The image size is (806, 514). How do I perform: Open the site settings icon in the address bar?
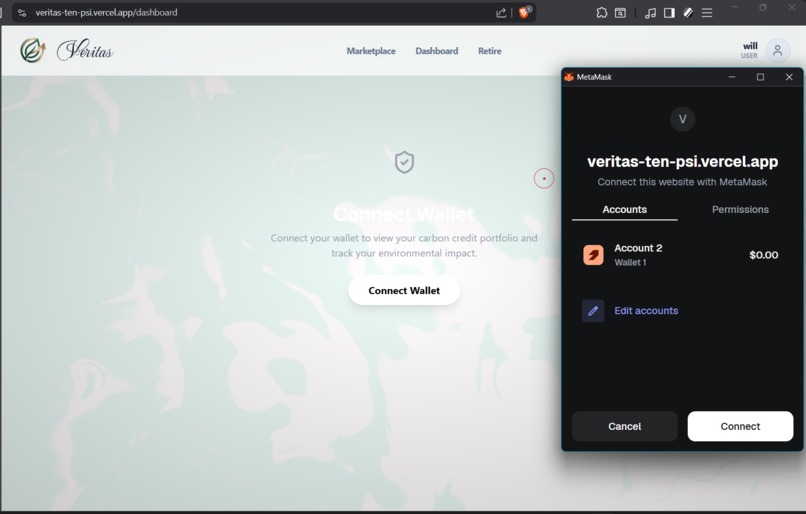click(22, 12)
